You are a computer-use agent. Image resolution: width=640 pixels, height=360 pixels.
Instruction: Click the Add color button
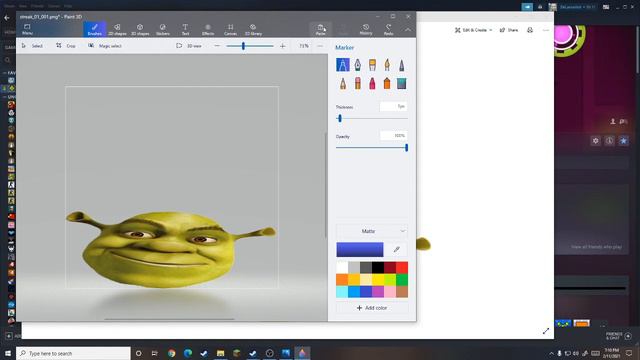[x=371, y=308]
